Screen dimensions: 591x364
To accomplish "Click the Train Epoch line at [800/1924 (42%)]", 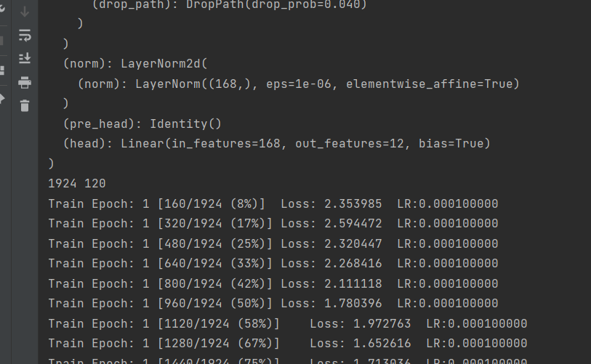I will [273, 284].
